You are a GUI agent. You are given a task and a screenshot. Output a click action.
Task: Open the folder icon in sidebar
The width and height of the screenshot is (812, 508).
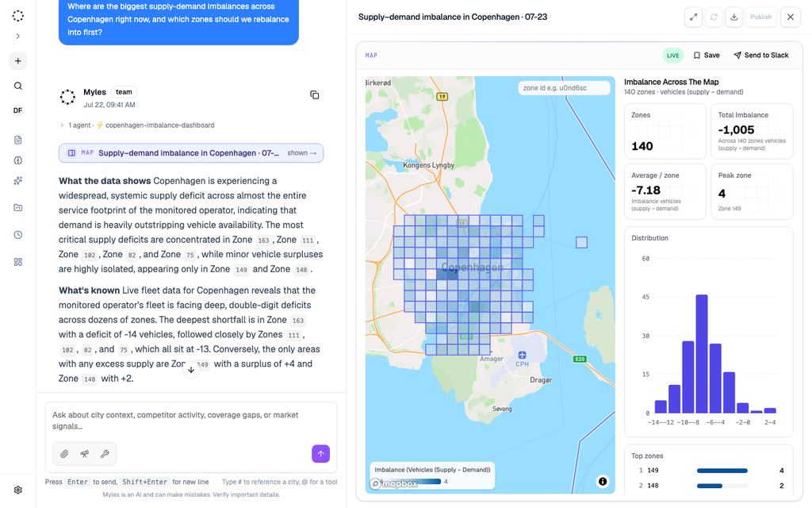(x=17, y=208)
